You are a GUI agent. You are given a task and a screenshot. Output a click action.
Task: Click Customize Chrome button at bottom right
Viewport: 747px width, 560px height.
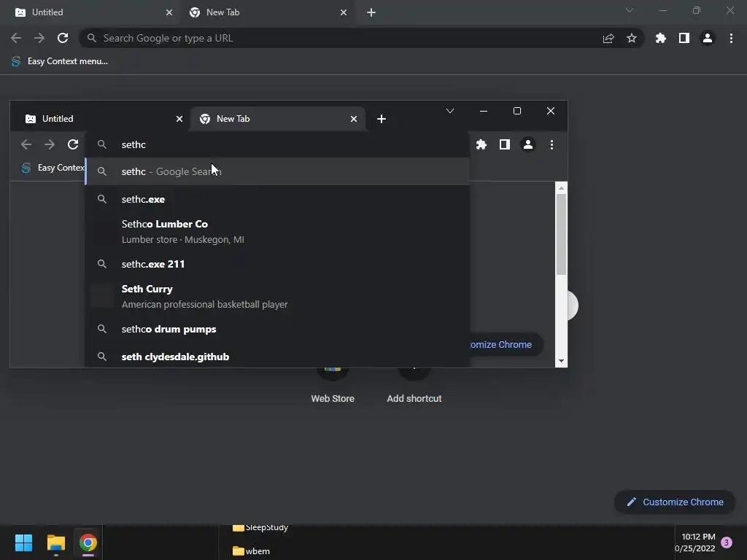(675, 502)
